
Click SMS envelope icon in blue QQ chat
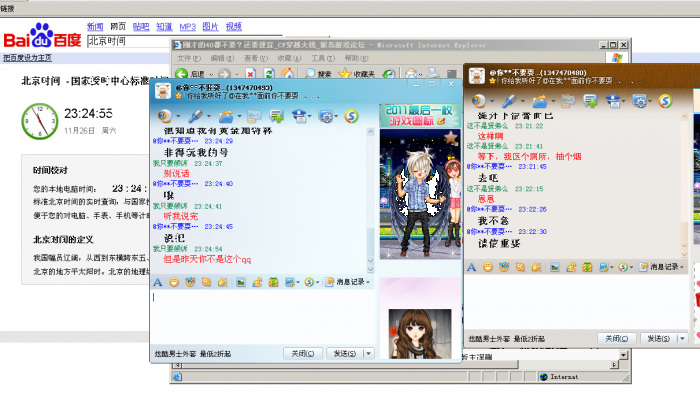254,117
